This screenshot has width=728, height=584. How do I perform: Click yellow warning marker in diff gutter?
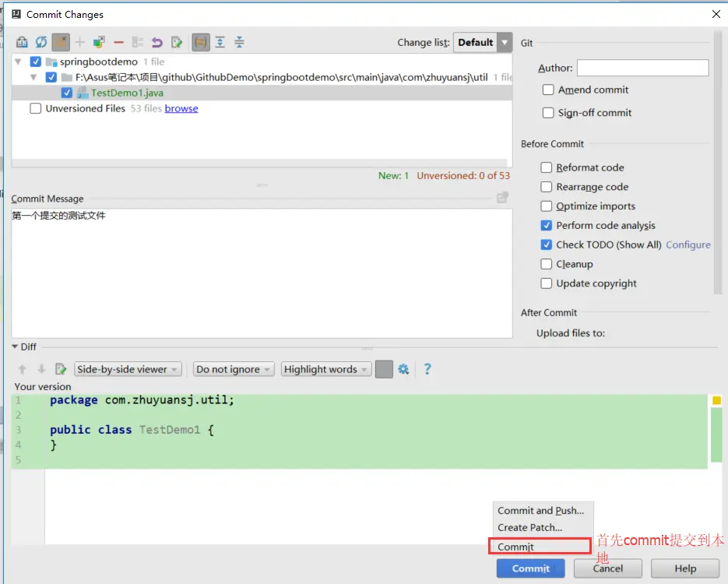(x=716, y=400)
